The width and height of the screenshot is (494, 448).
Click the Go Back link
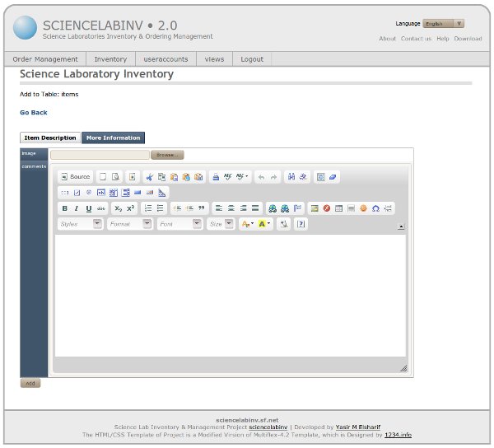pyautogui.click(x=34, y=112)
